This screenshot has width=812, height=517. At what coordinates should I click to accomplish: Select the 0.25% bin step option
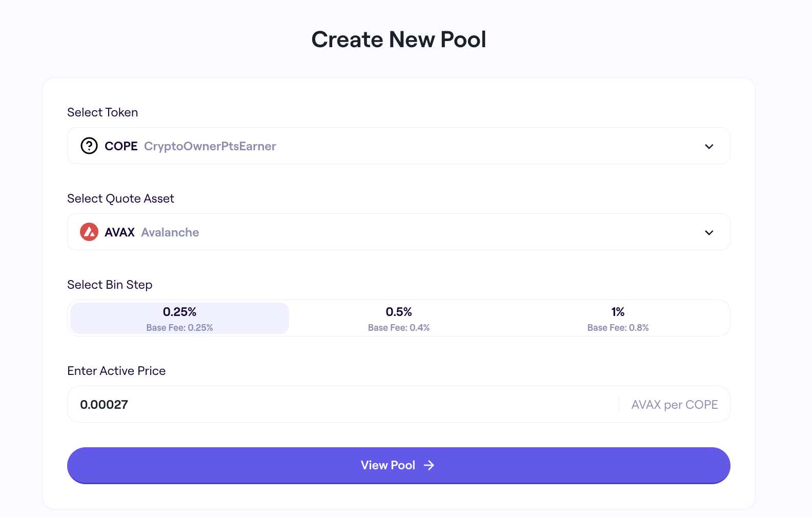pyautogui.click(x=179, y=318)
